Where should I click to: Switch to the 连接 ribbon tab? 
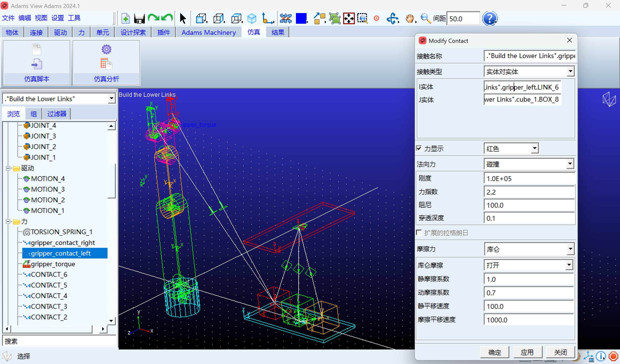coord(36,32)
